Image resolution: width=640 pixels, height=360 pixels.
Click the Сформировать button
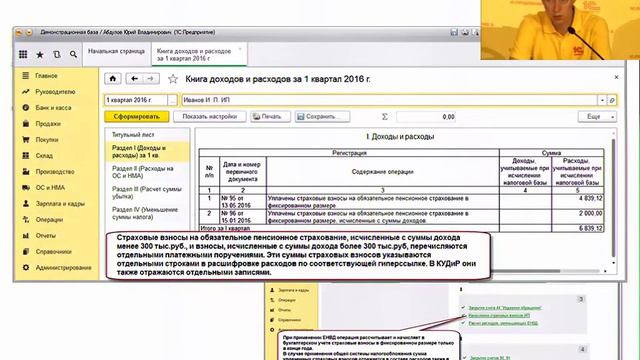point(136,117)
